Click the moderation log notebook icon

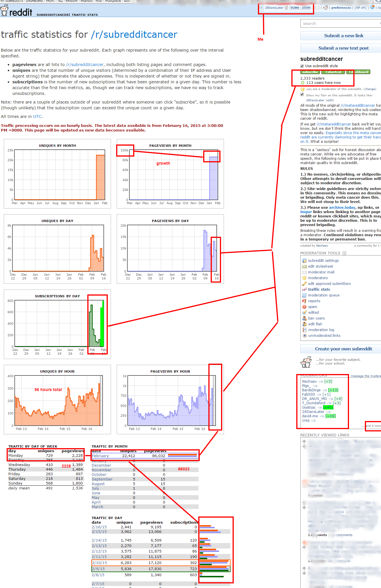click(x=304, y=330)
